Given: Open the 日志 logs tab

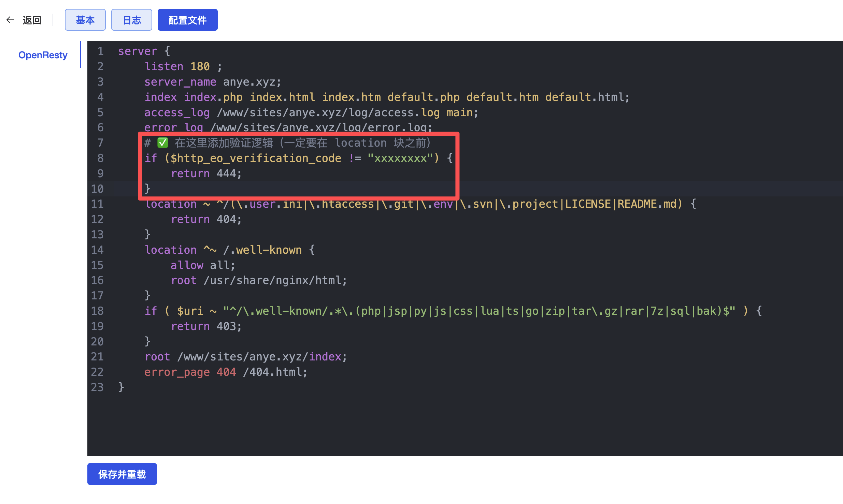Looking at the screenshot, I should pyautogui.click(x=131, y=20).
